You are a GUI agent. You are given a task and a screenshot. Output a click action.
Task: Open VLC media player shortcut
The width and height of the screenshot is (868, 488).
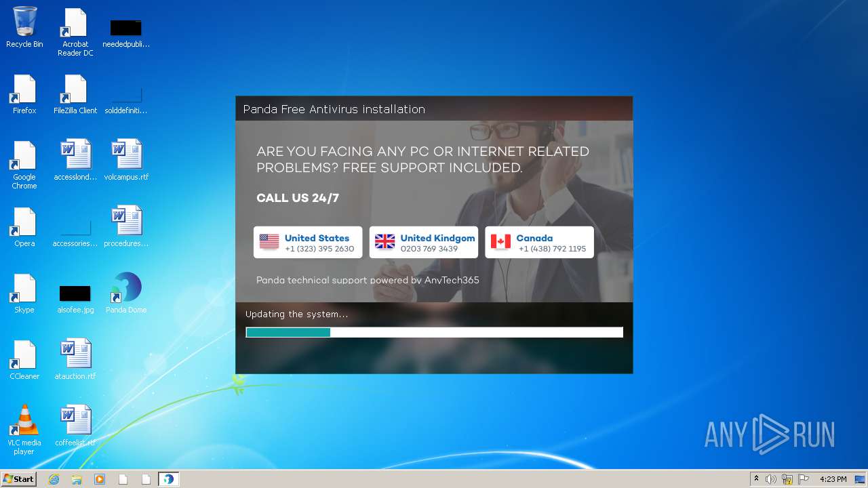pyautogui.click(x=24, y=430)
